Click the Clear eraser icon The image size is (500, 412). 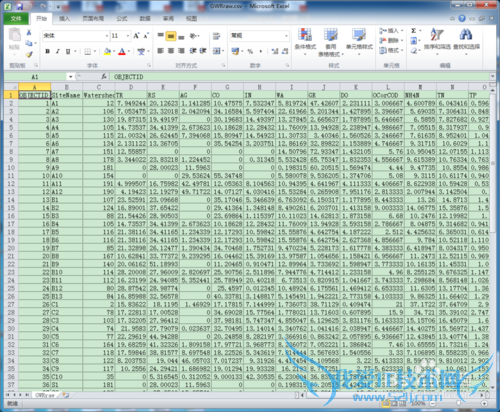[414, 51]
